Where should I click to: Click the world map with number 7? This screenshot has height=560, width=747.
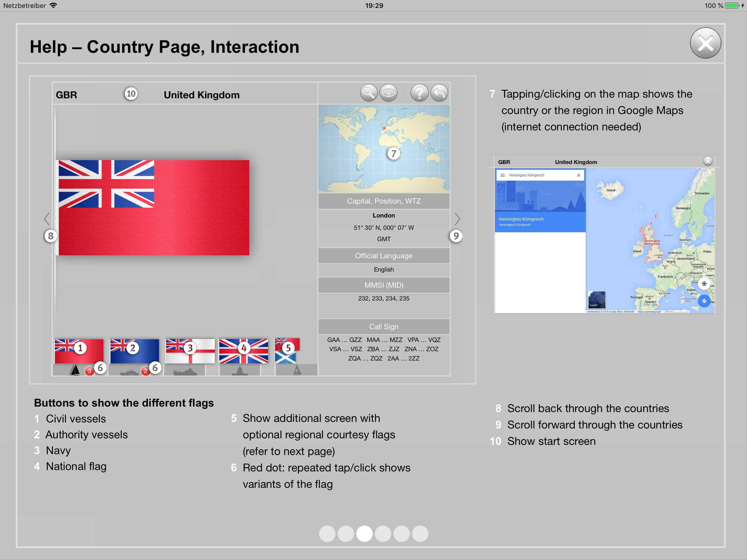(x=384, y=148)
